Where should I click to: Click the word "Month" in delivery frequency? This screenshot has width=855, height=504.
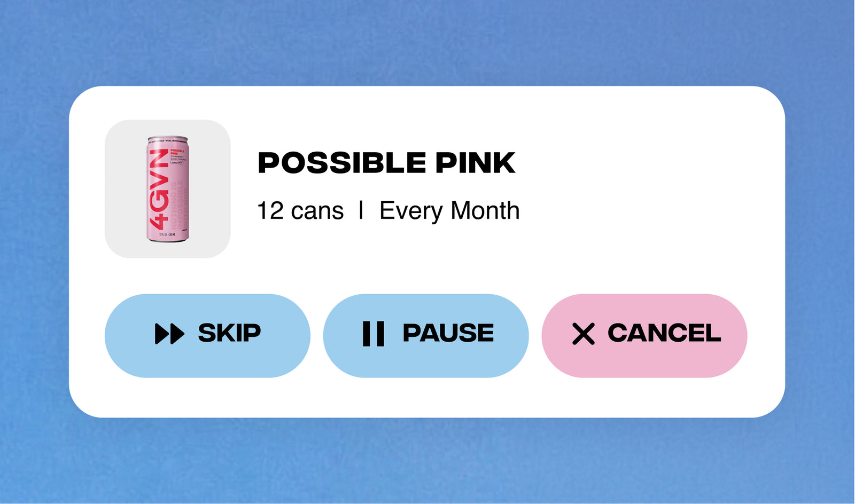click(485, 211)
